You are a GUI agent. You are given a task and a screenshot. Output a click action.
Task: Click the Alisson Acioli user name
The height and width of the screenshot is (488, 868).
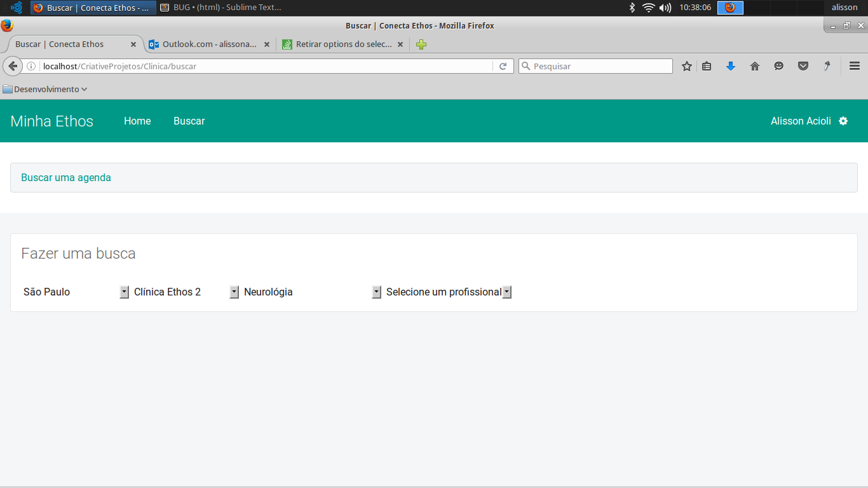pos(801,121)
